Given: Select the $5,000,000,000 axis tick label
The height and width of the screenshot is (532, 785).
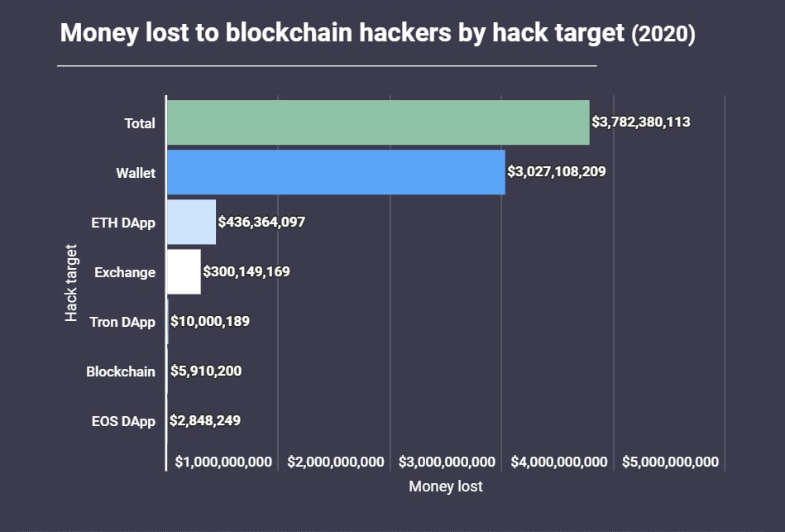Looking at the screenshot, I should point(670,462).
